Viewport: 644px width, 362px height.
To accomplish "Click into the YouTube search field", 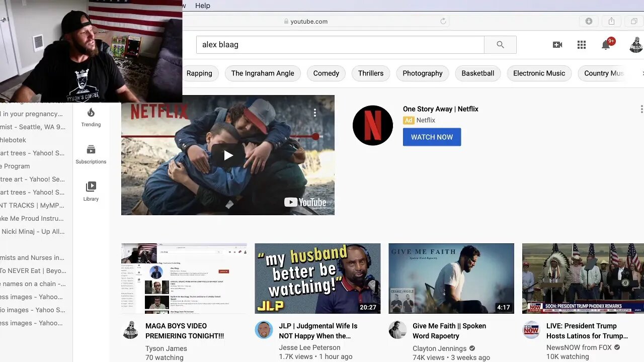I will point(340,45).
